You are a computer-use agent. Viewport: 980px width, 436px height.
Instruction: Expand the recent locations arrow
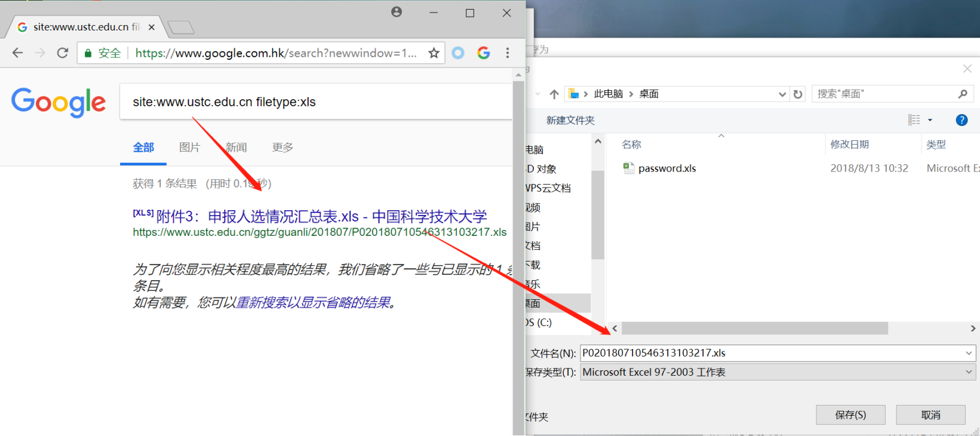pos(537,94)
